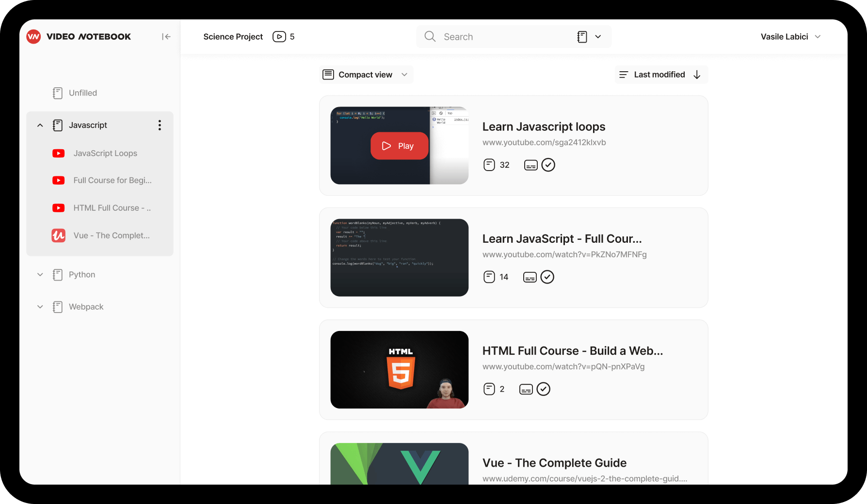Toggle the checkmark on Learn Javascript loops
The height and width of the screenshot is (504, 867).
tap(548, 165)
